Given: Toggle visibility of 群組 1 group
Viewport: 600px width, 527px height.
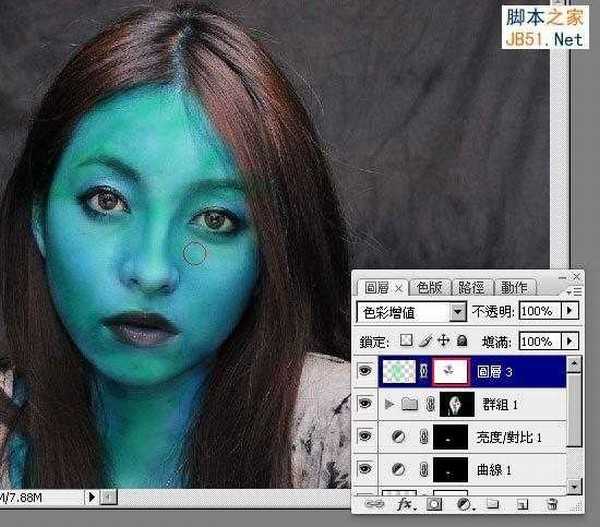Looking at the screenshot, I should (366, 405).
